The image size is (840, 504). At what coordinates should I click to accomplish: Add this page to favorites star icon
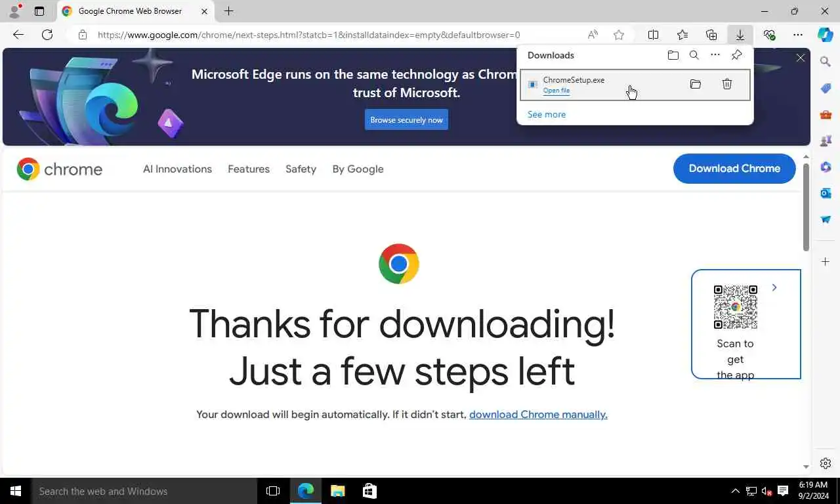pos(619,35)
